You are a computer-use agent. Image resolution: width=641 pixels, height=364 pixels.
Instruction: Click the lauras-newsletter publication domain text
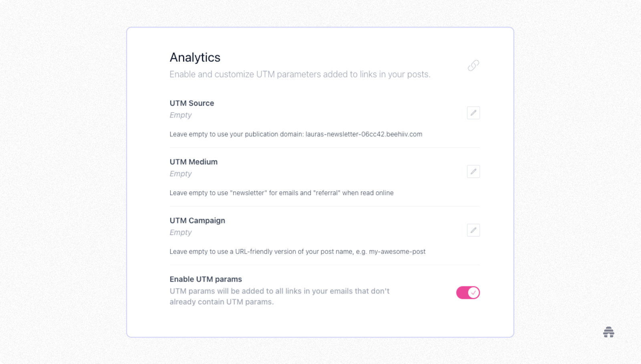click(x=364, y=134)
